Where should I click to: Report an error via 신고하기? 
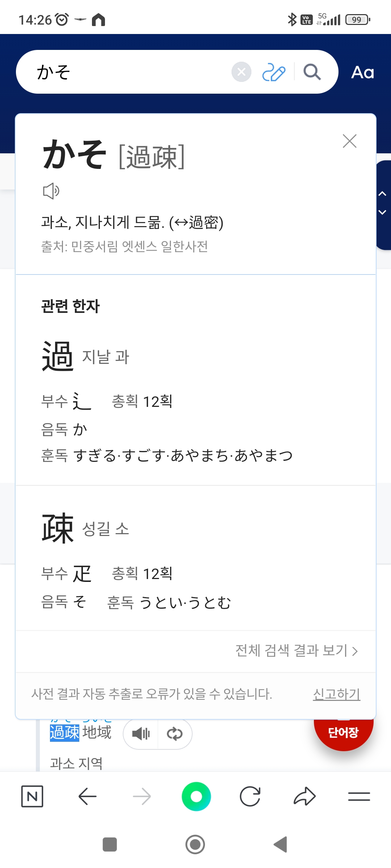pos(336,694)
